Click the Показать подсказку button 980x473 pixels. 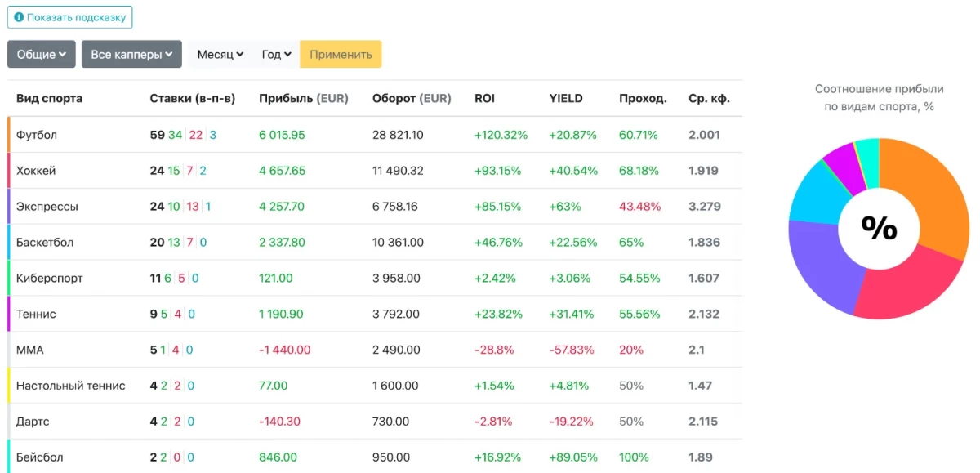[70, 17]
